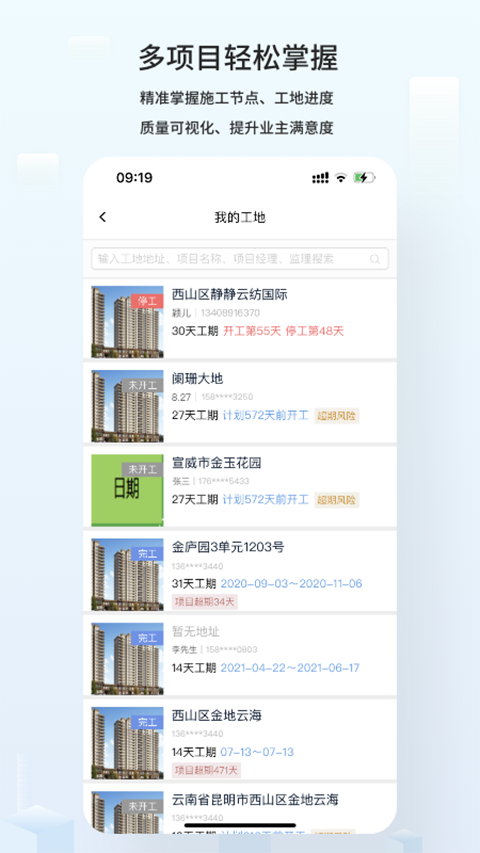Image resolution: width=480 pixels, height=853 pixels.
Task: Open the 暂无地址 project entry
Action: tap(196, 632)
